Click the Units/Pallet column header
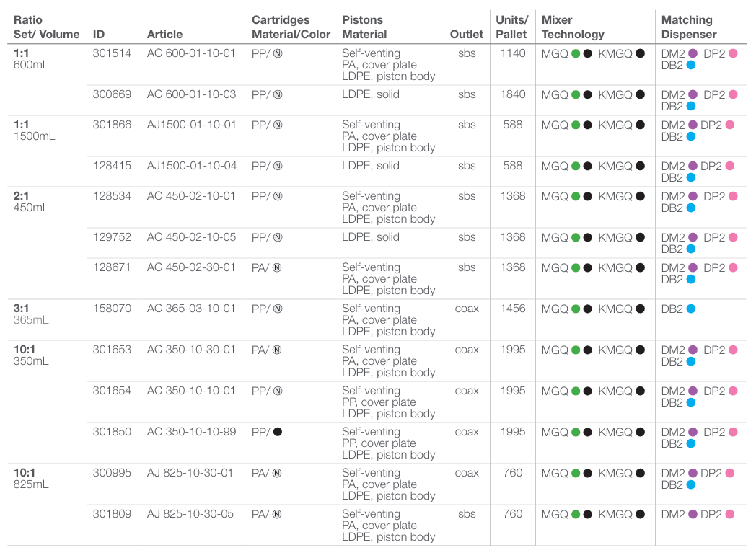 pyautogui.click(x=511, y=27)
